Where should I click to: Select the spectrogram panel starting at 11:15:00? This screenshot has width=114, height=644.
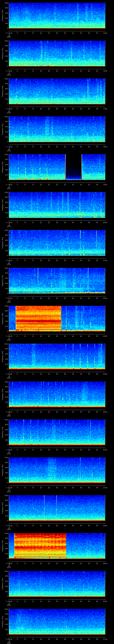click(57, 54)
